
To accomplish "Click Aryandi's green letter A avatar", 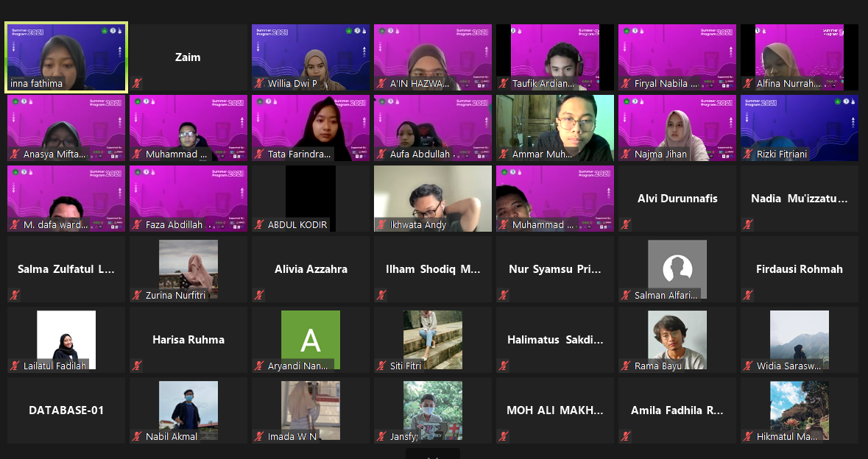I will point(310,338).
